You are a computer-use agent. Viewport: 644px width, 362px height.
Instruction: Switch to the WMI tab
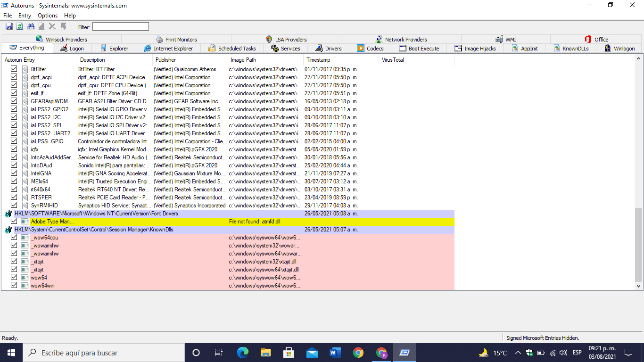point(506,40)
